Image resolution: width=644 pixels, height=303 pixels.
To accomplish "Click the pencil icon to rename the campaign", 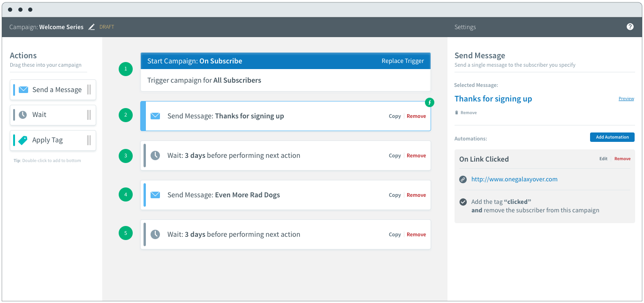I will tap(91, 27).
